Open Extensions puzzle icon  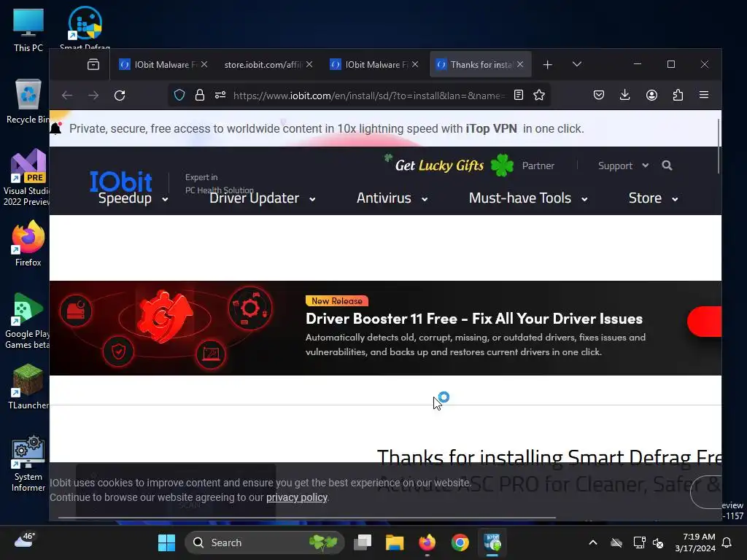[678, 96]
